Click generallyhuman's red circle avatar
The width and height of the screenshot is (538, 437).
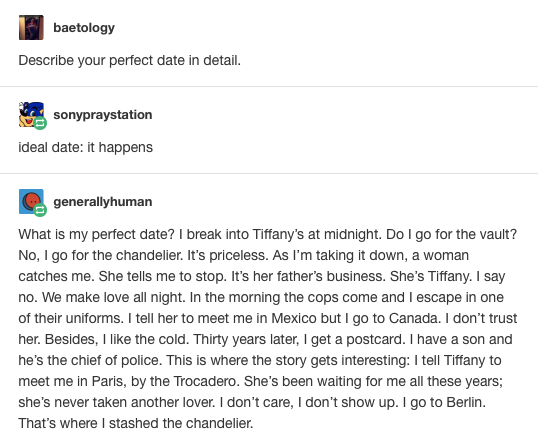(x=30, y=201)
